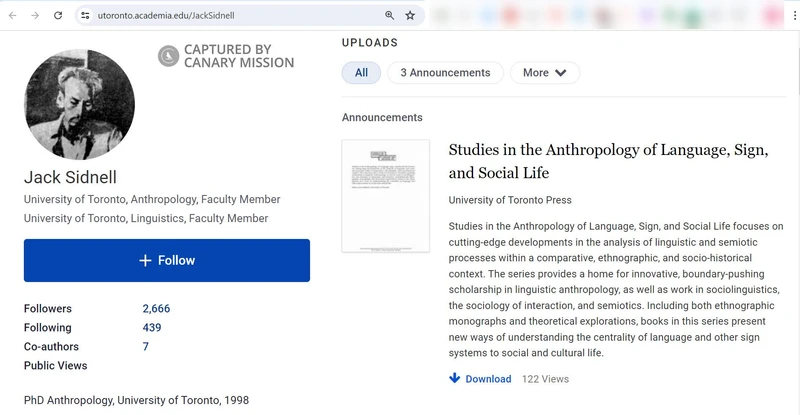Follow Jack Sidnell
The image size is (800, 415).
click(x=167, y=260)
